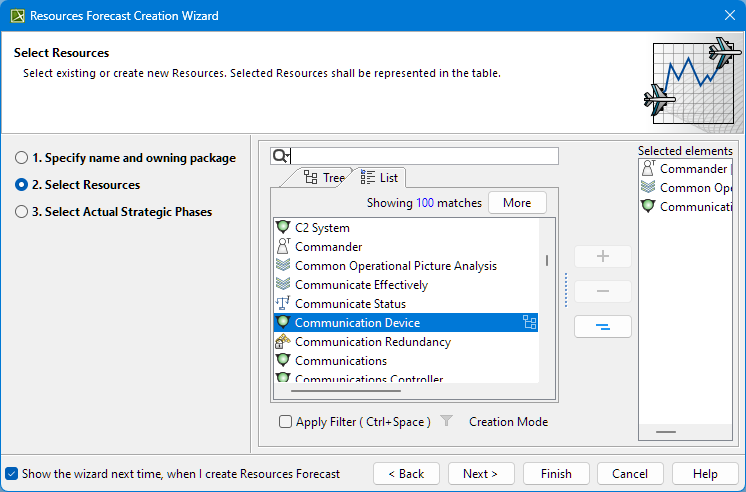Viewport: 746px width, 492px height.
Task: Switch to the List tab
Action: [x=379, y=178]
